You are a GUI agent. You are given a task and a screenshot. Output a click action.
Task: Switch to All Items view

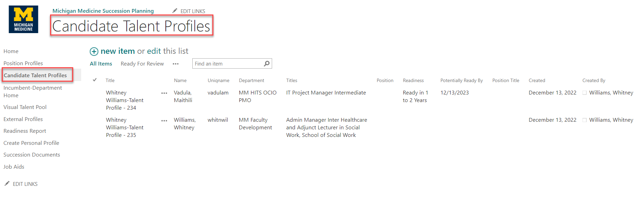(x=101, y=64)
